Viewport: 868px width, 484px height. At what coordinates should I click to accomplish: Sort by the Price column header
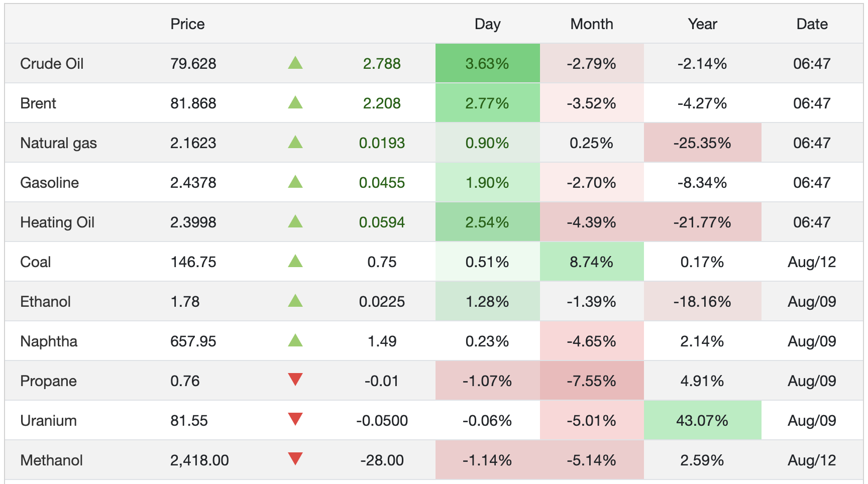187,24
